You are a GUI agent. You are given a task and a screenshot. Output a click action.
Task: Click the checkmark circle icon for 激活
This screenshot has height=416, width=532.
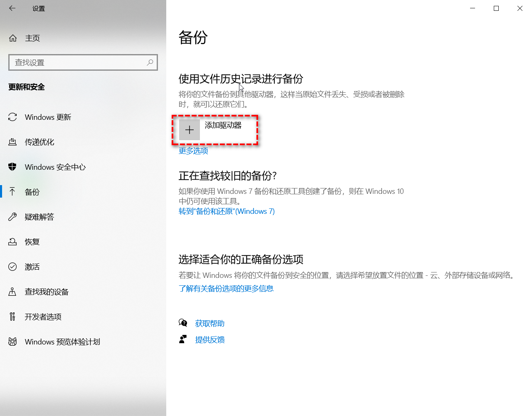coord(12,267)
